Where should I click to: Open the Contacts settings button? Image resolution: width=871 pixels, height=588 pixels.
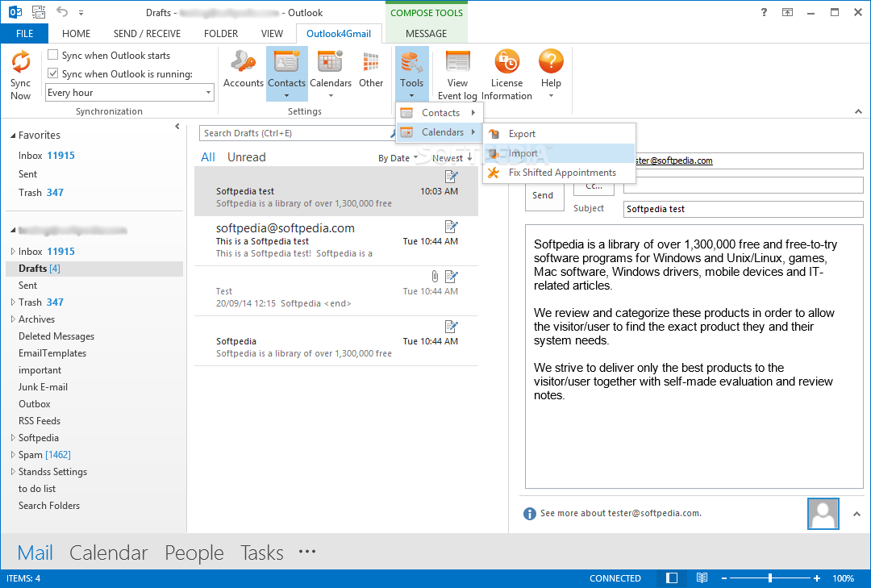[x=286, y=73]
